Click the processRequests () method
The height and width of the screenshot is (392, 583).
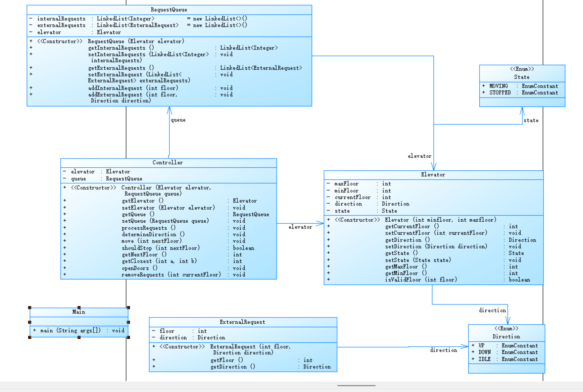pos(154,228)
